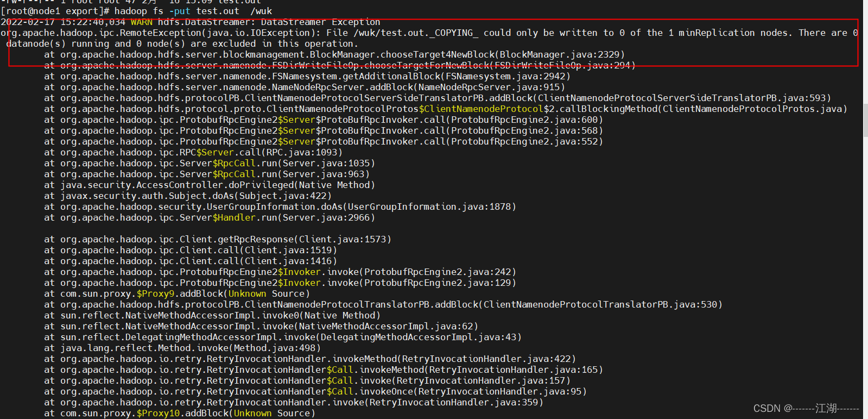Click the ProtobufRpcEngine2.java:600 stack line
This screenshot has width=868, height=419.
[x=324, y=120]
